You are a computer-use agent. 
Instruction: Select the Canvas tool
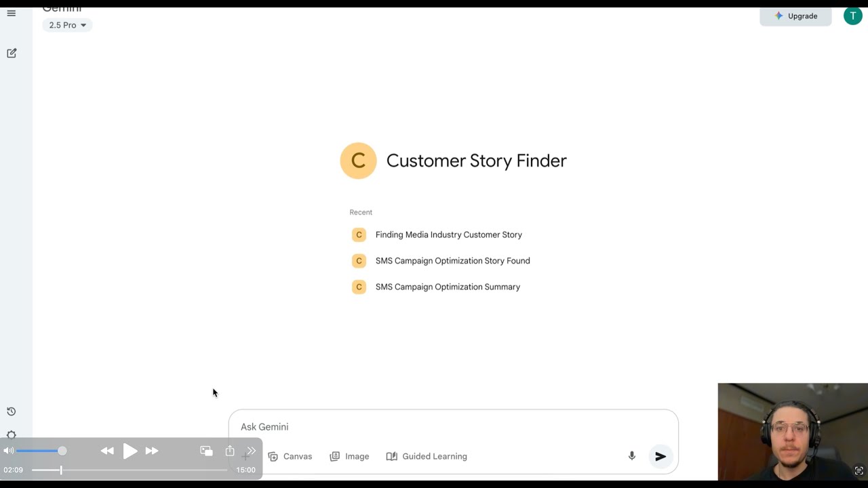pyautogui.click(x=290, y=456)
